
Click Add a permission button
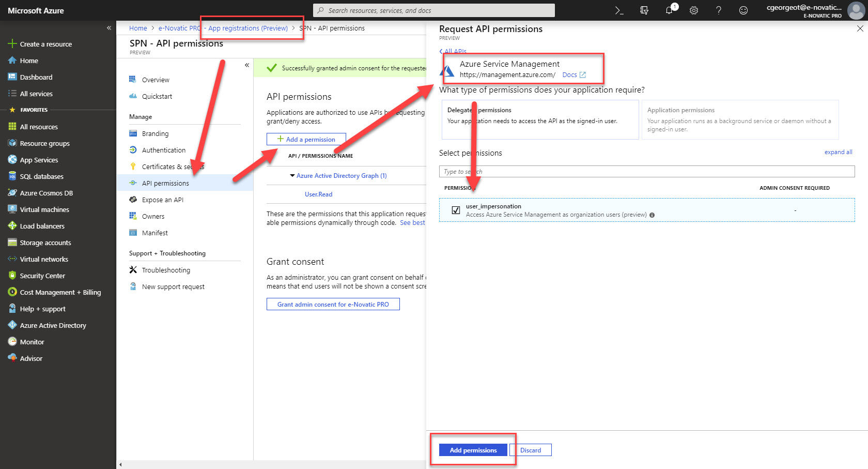click(x=306, y=139)
